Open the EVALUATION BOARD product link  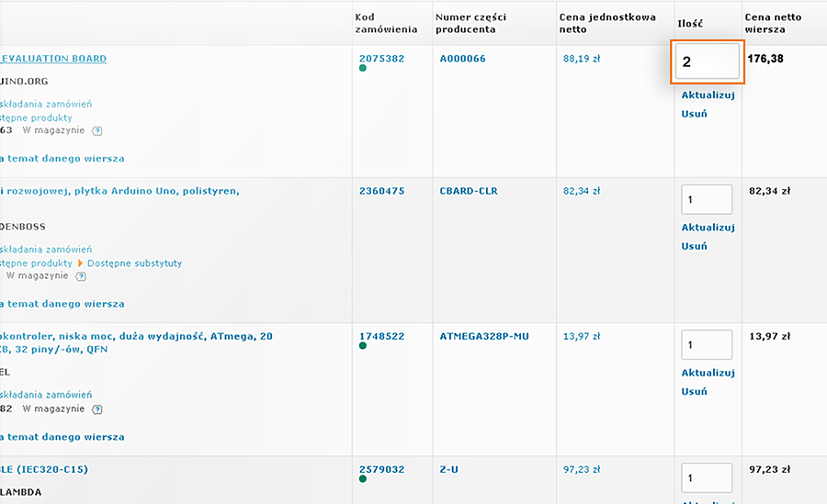[54, 59]
